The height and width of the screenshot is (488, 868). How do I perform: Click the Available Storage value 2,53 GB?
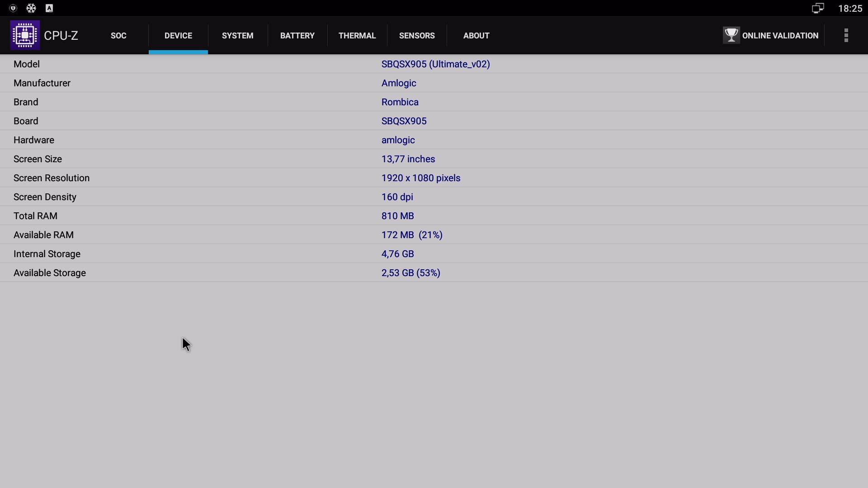coord(410,273)
